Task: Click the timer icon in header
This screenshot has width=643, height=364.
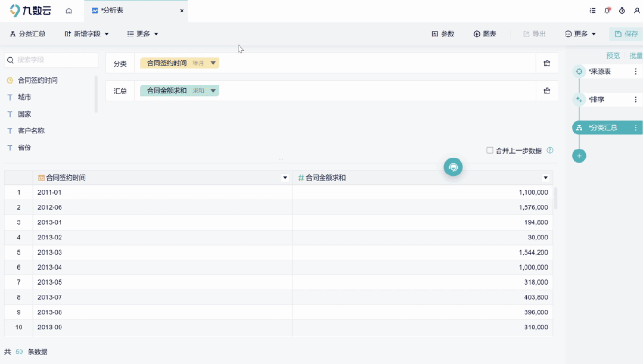Action: click(x=622, y=11)
